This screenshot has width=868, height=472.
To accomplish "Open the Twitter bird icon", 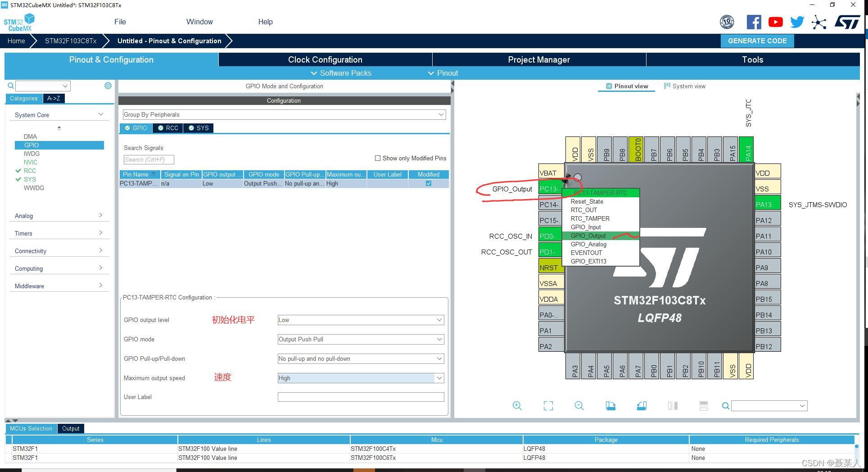I will (797, 22).
